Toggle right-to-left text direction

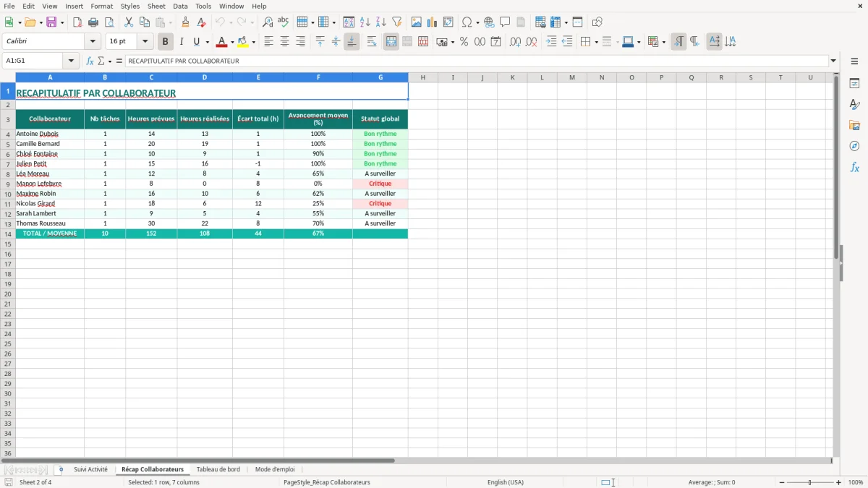pos(694,42)
